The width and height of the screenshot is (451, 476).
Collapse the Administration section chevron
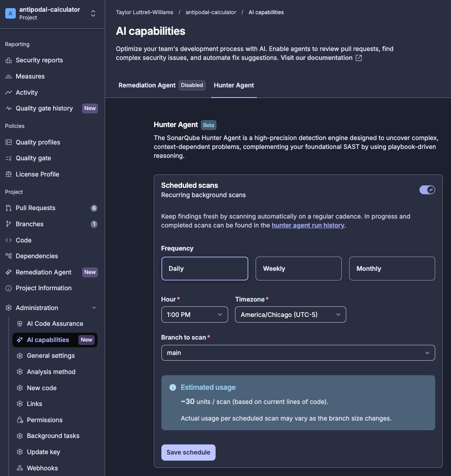pos(94,308)
